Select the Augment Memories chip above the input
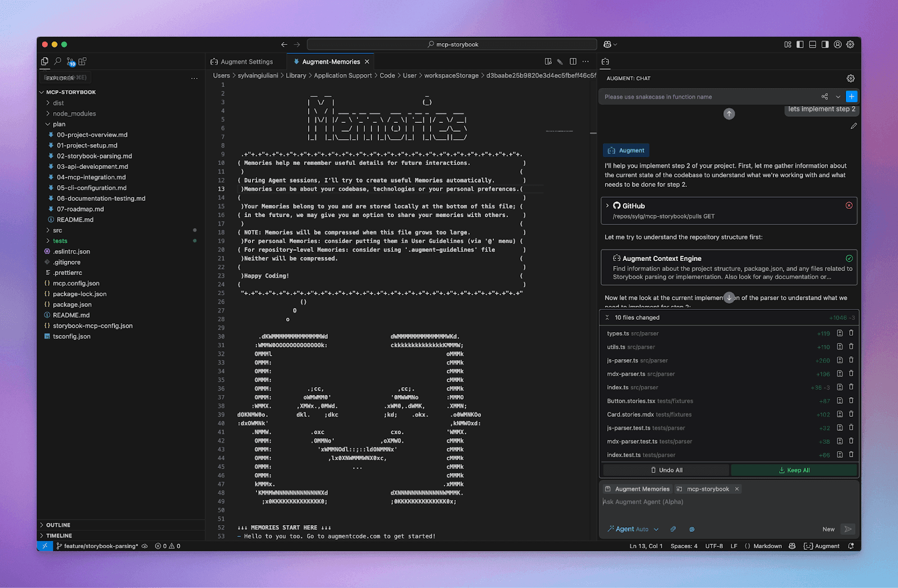Viewport: 898px width, 588px height. [636, 489]
